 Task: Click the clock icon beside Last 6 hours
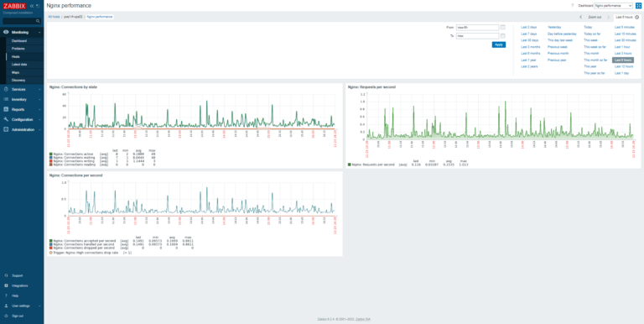[636, 18]
